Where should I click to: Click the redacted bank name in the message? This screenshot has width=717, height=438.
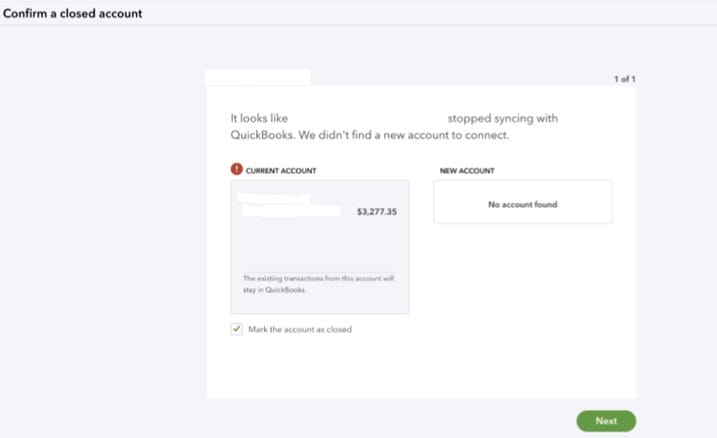368,118
